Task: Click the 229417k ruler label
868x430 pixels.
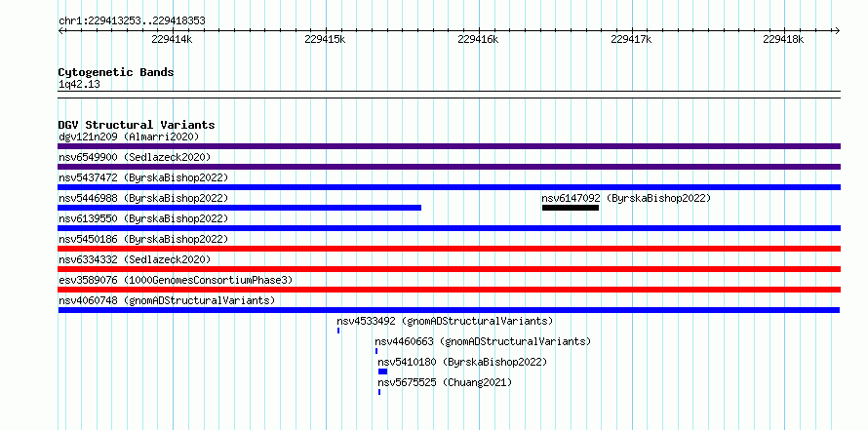Action: click(631, 39)
